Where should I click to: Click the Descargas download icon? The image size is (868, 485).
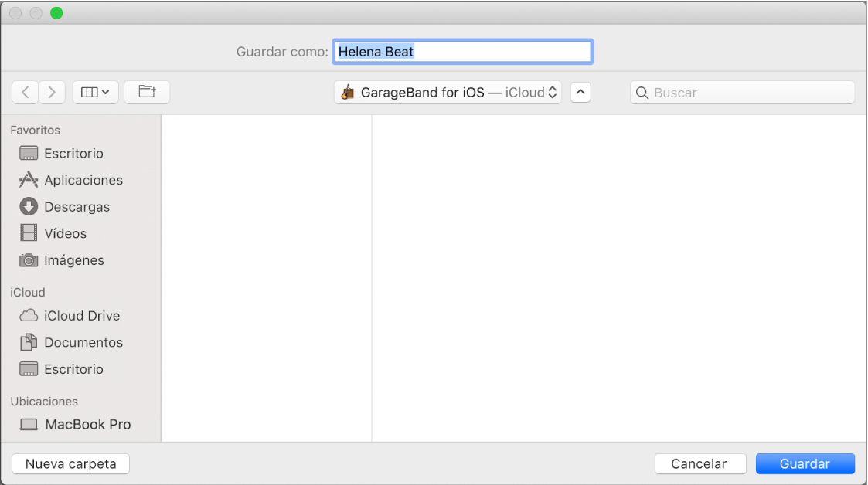(29, 207)
